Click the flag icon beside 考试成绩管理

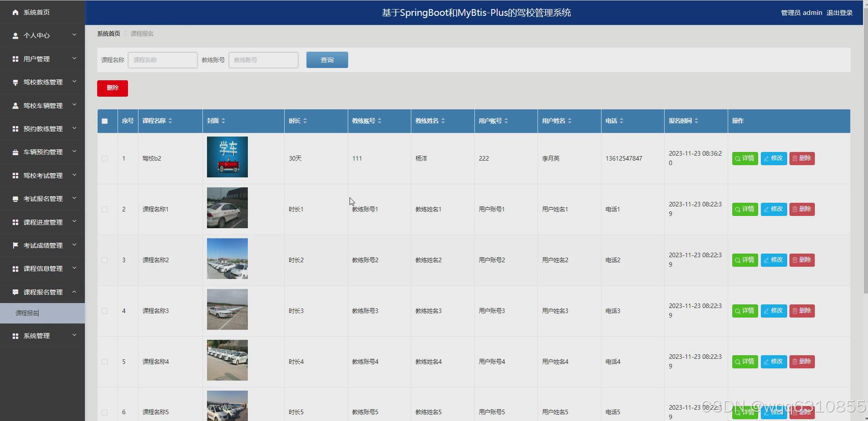click(15, 245)
